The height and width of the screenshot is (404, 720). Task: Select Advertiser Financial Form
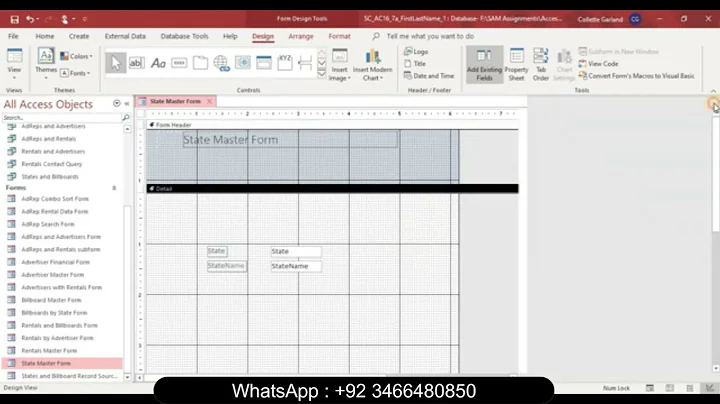click(56, 262)
